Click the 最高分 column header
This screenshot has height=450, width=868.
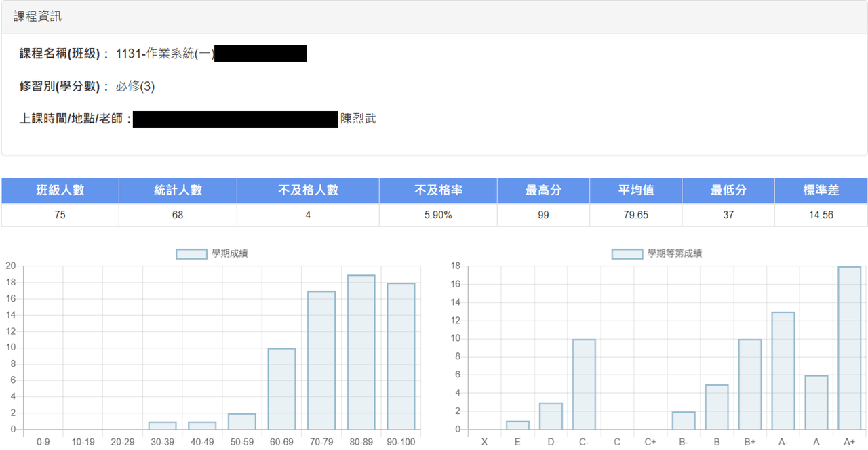pyautogui.click(x=543, y=190)
